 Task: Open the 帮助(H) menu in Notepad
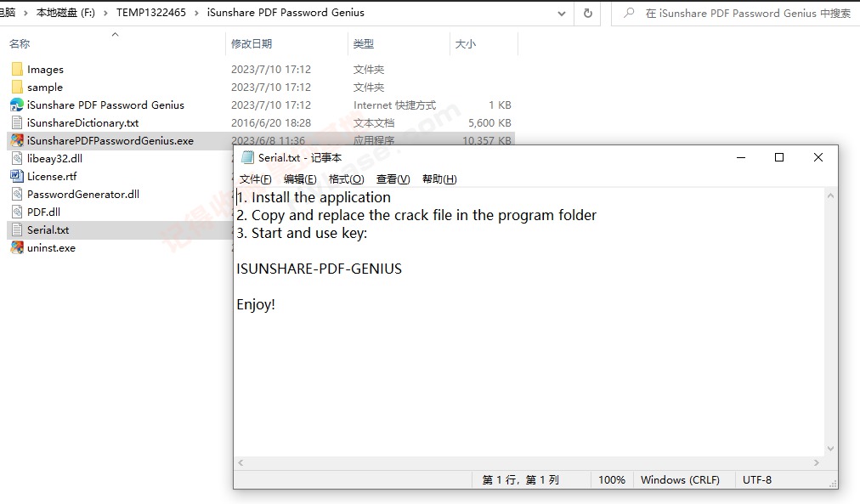coord(439,179)
